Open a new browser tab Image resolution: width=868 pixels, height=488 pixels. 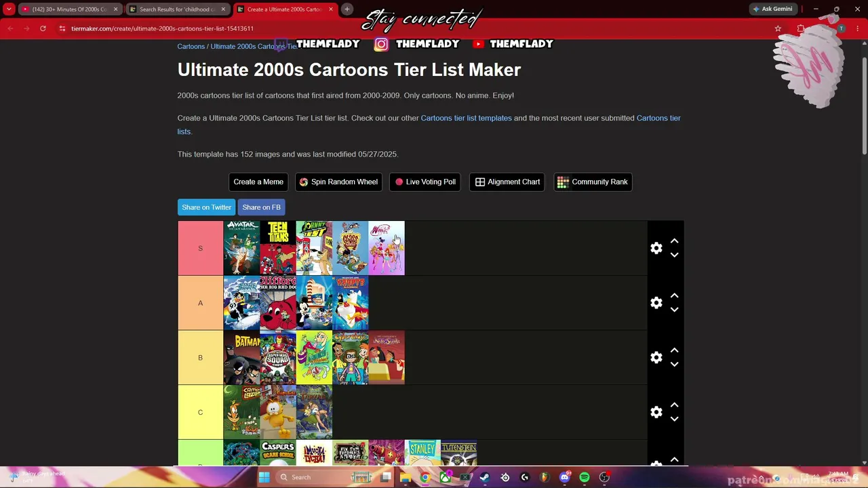(x=347, y=9)
